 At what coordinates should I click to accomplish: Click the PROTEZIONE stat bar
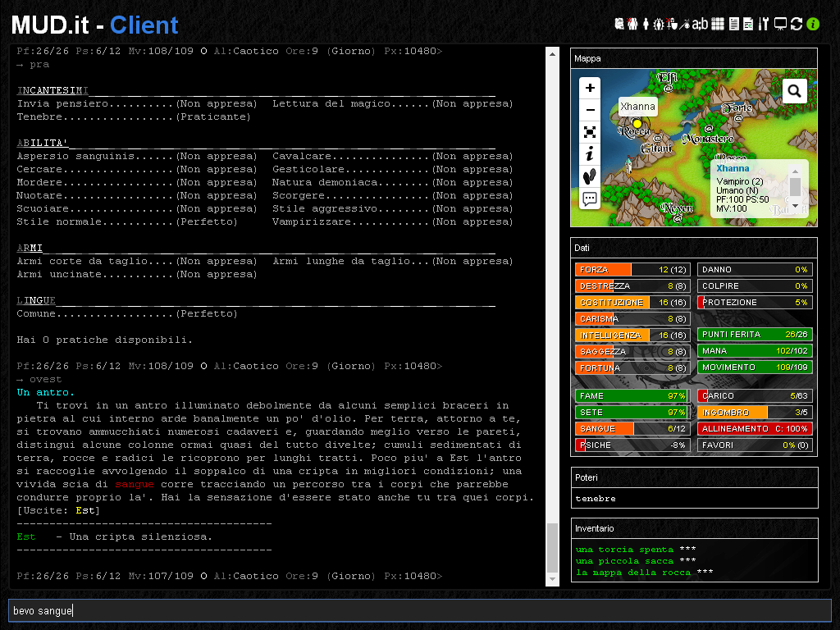point(755,302)
